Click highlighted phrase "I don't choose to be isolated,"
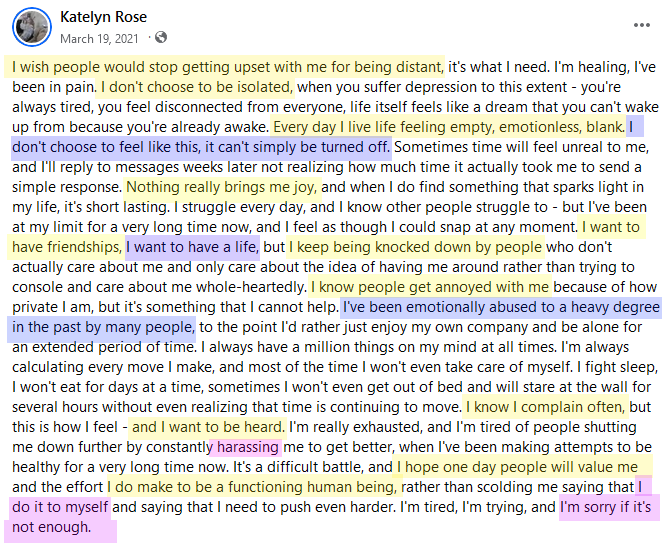 click(197, 87)
